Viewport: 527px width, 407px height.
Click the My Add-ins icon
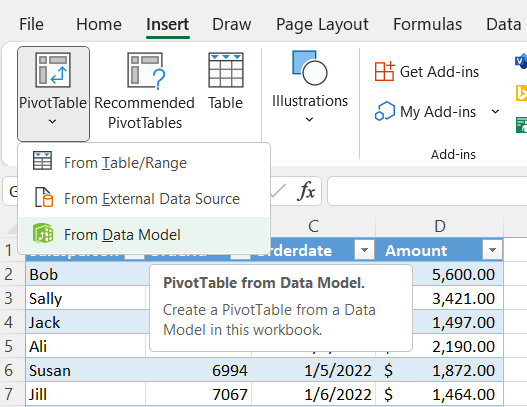click(x=384, y=111)
